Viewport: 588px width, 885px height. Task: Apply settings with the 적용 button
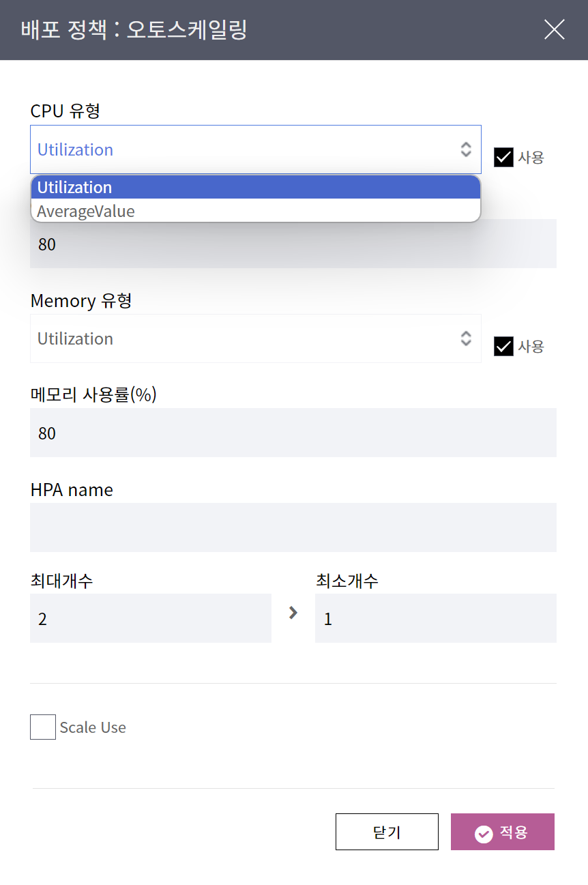pos(503,832)
